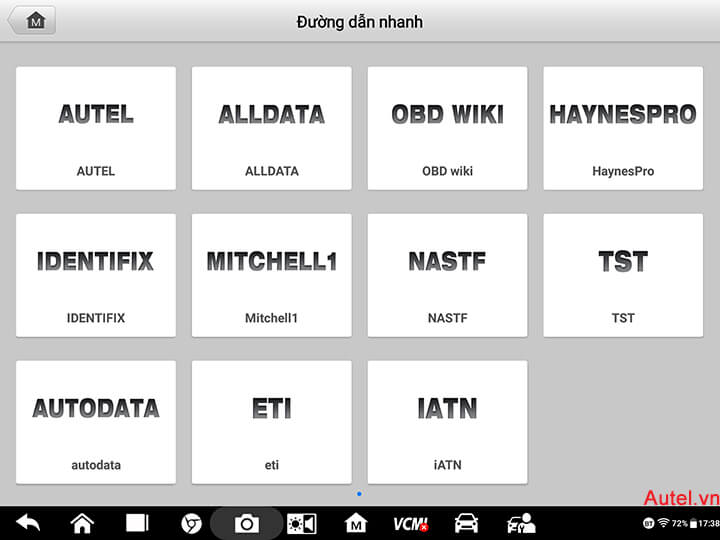Open recent apps with the square icon

coord(137,523)
